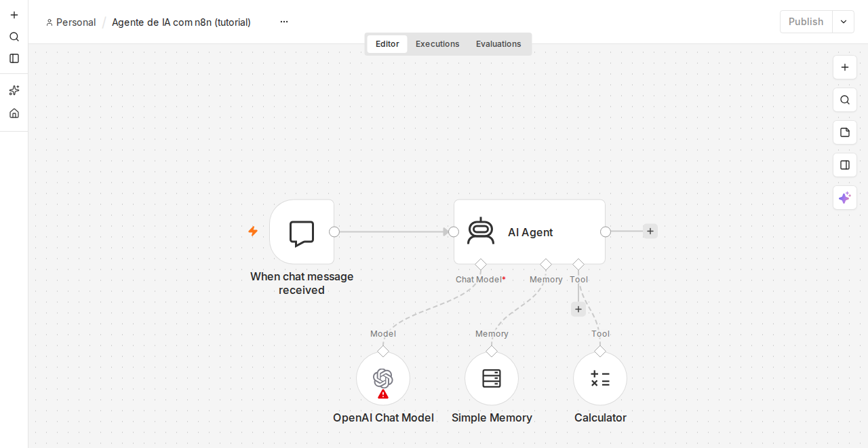Click the chat trigger output connector

334,231
